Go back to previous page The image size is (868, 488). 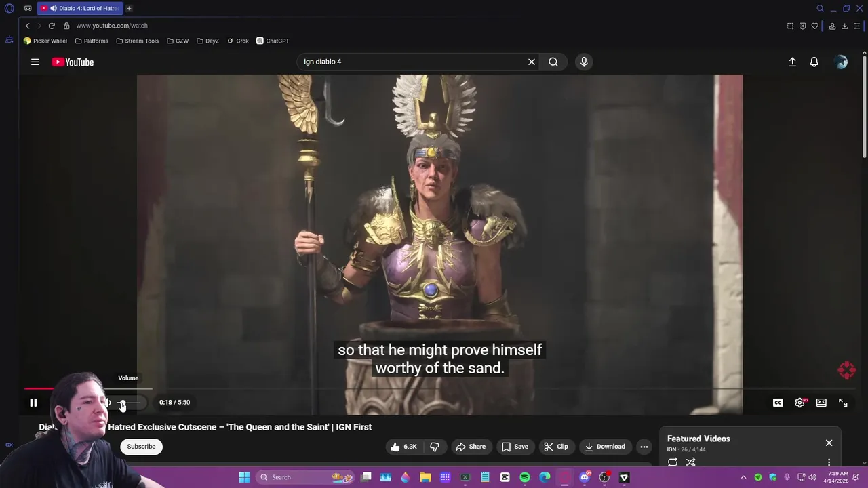[27, 26]
